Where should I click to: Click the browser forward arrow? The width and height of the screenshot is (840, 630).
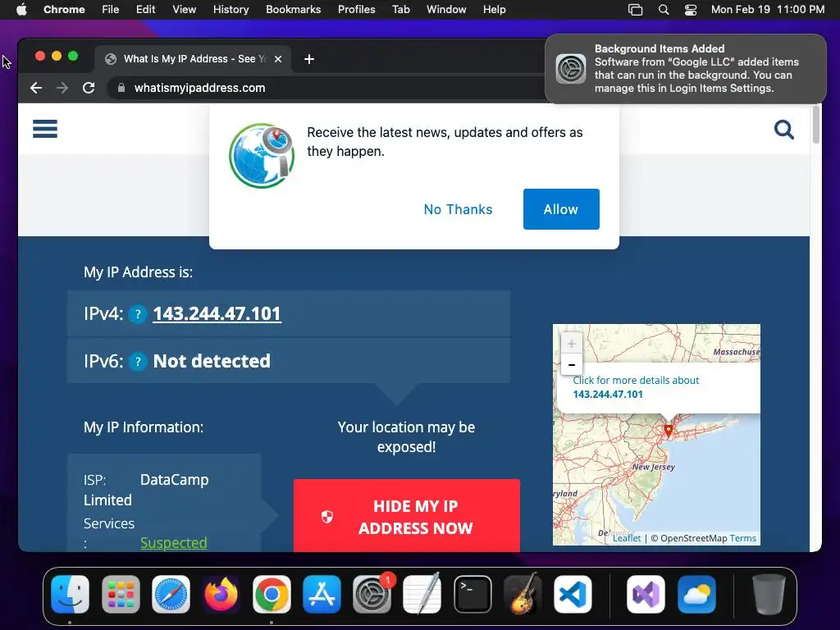click(62, 88)
